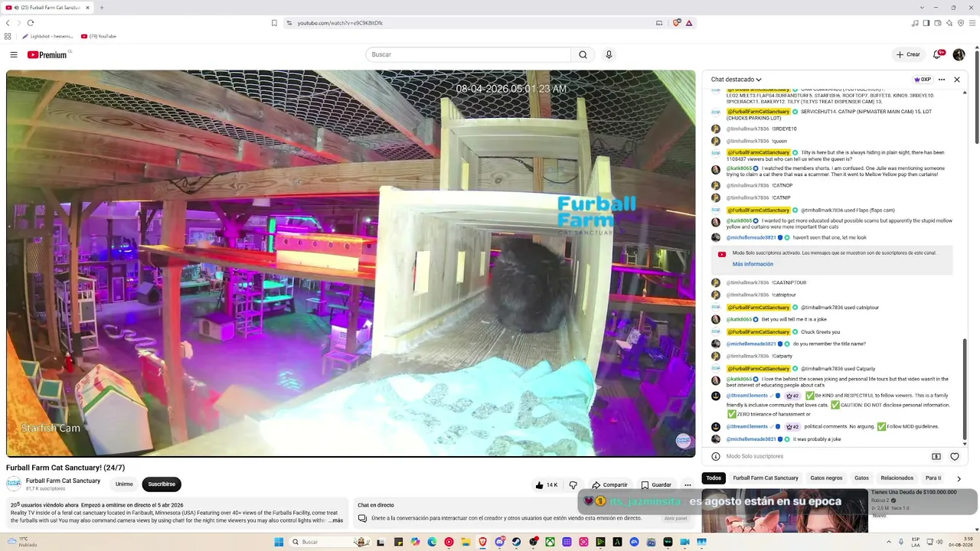Open the chat 0XP points badge
Screen dimensions: 980x551
923,80
